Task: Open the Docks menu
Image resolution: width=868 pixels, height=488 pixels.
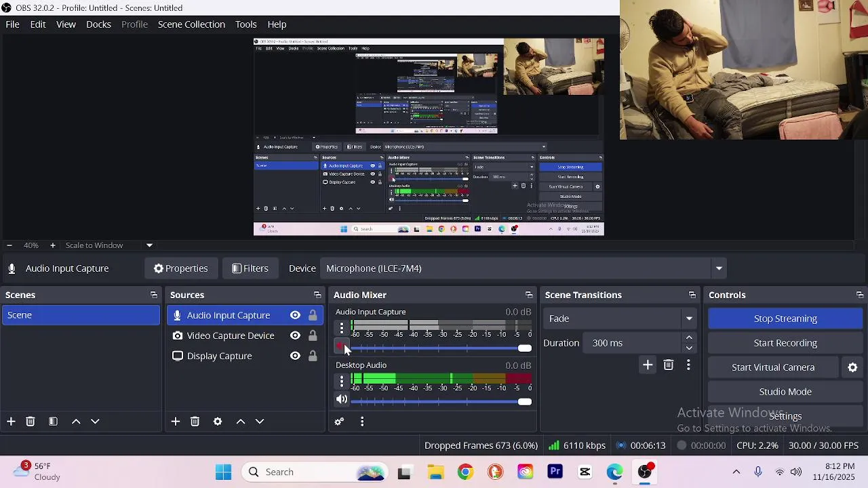Action: point(98,24)
